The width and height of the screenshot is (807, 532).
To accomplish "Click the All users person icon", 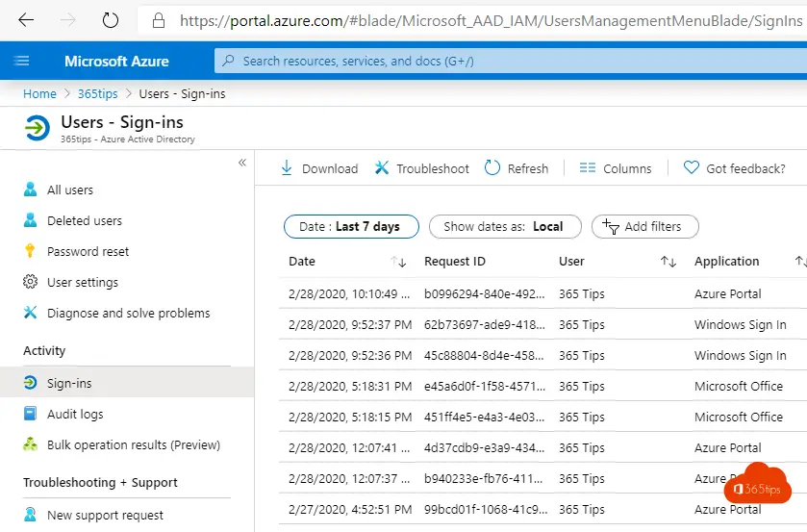I will pyautogui.click(x=31, y=190).
